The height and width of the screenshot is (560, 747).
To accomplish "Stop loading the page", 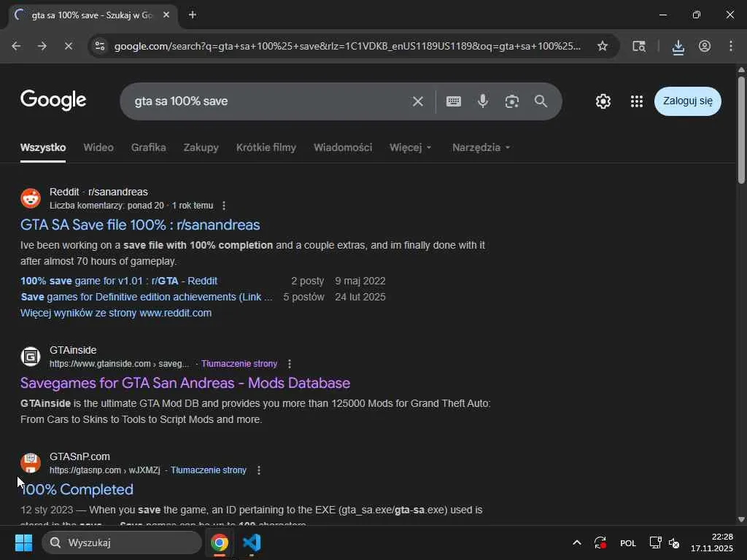I will (x=68, y=46).
